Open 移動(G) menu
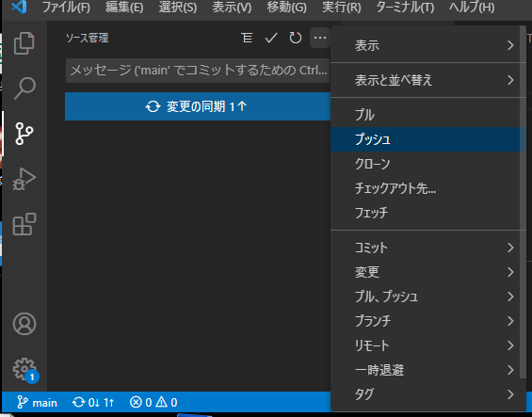Image resolution: width=532 pixels, height=417 pixels. coord(286,8)
